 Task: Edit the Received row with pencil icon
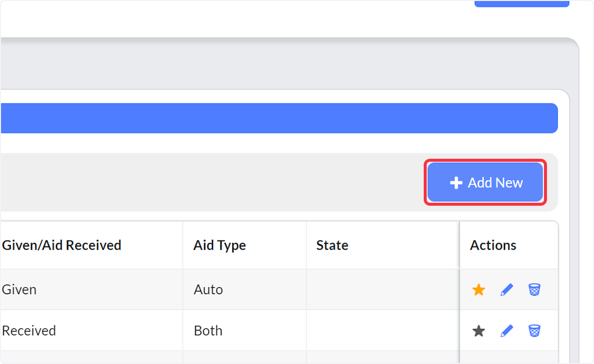point(506,331)
